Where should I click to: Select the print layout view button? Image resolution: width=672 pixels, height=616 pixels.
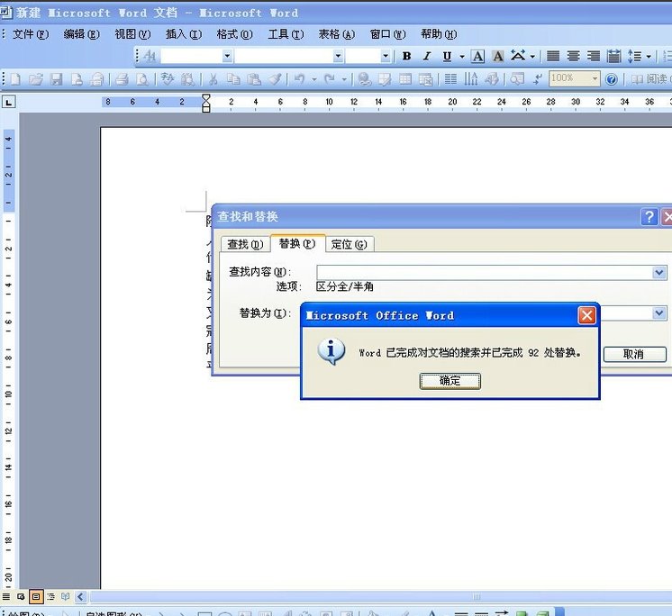coord(36,596)
